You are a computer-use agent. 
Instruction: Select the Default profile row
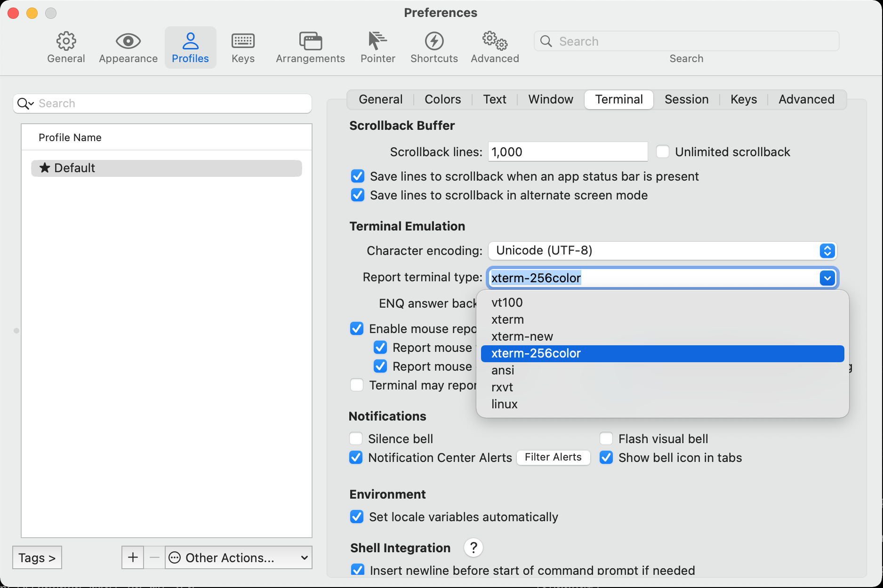(x=166, y=168)
